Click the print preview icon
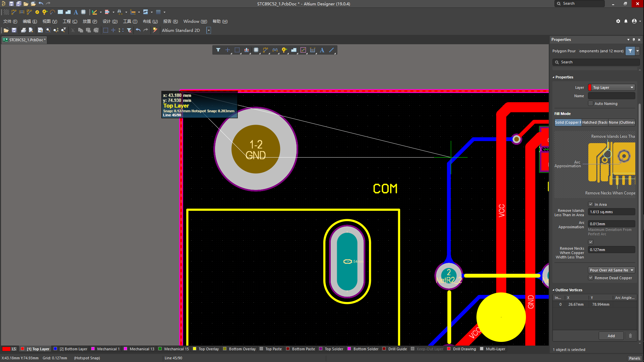 (31, 30)
